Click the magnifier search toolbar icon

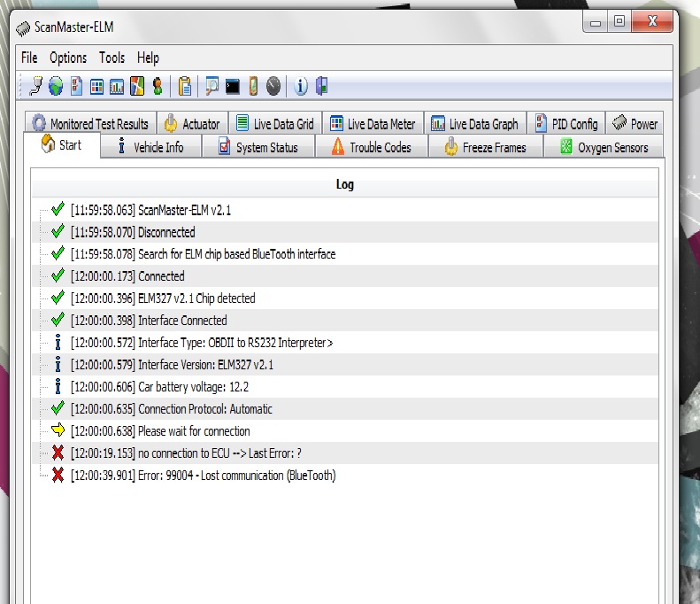[x=212, y=86]
